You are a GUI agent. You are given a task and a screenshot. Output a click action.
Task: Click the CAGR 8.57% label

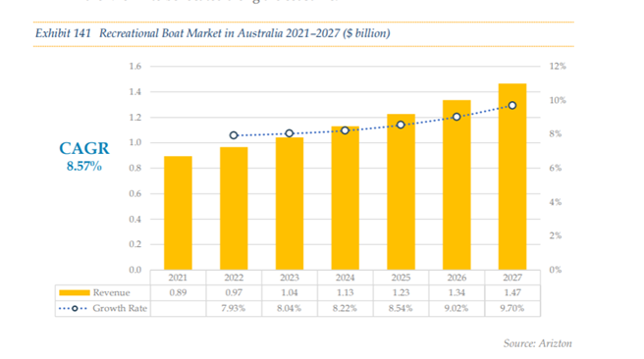click(x=84, y=156)
